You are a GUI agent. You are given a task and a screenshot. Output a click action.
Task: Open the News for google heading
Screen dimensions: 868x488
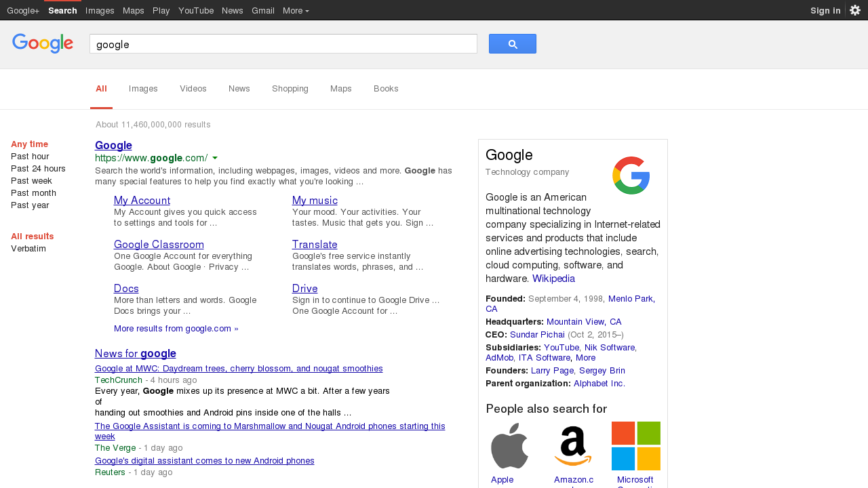[x=136, y=354]
